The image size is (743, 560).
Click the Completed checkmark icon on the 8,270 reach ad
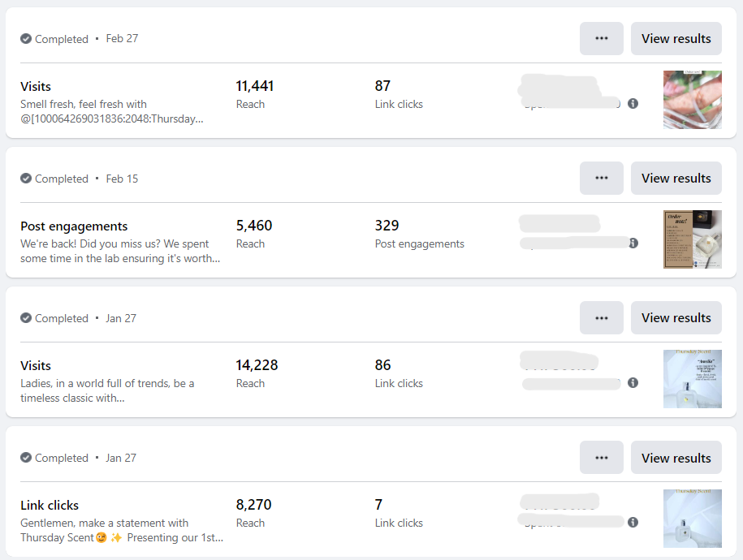click(26, 458)
